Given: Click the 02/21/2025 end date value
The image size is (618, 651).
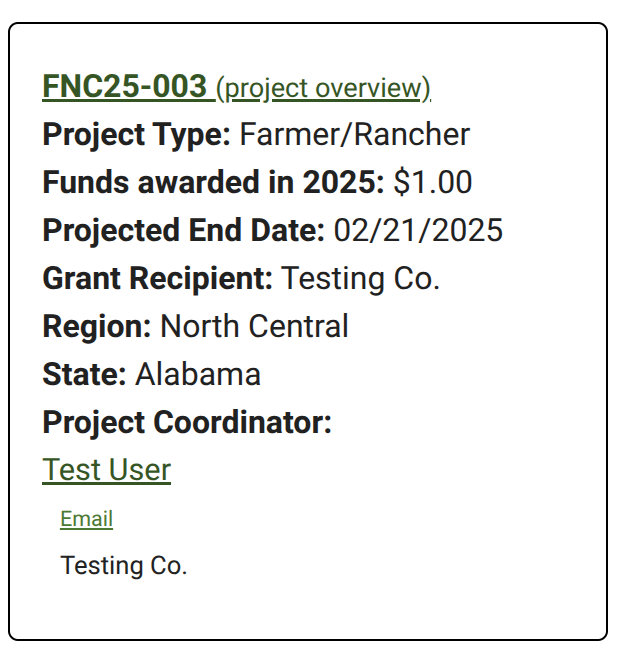Looking at the screenshot, I should 418,231.
